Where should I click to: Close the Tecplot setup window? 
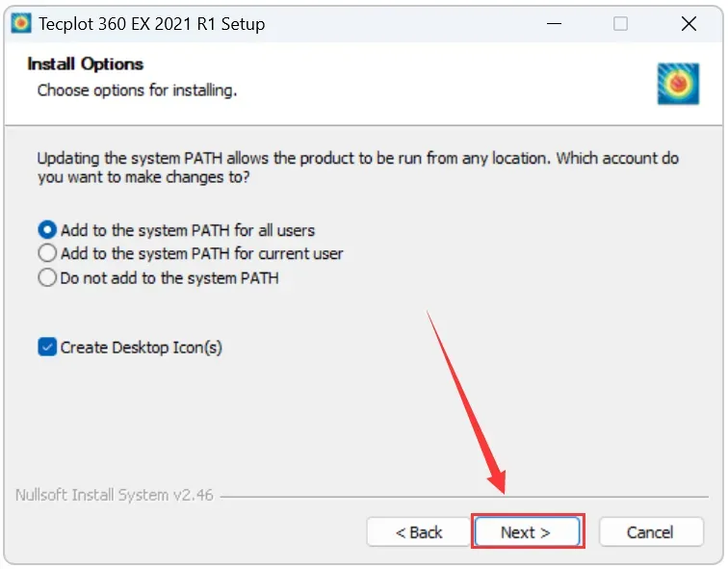(689, 24)
